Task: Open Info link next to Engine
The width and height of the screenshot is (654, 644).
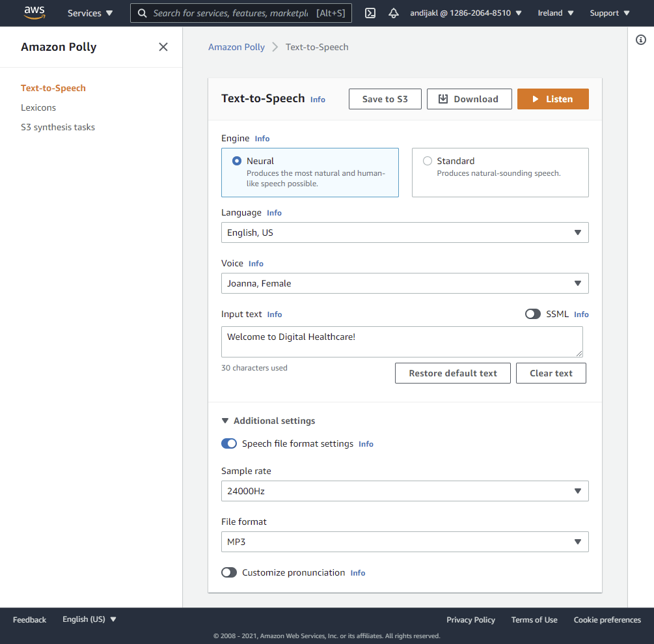Action: pos(262,139)
